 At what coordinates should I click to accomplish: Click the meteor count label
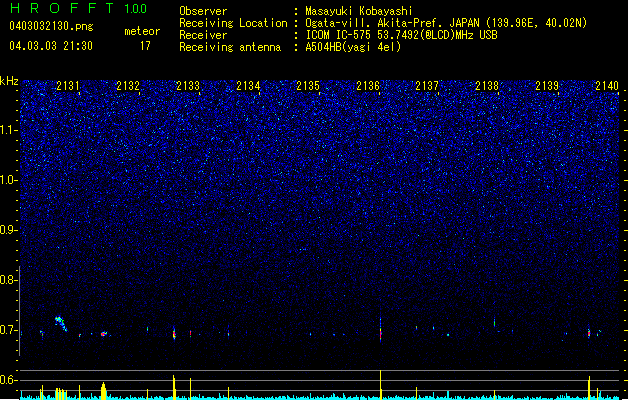pyautogui.click(x=142, y=31)
